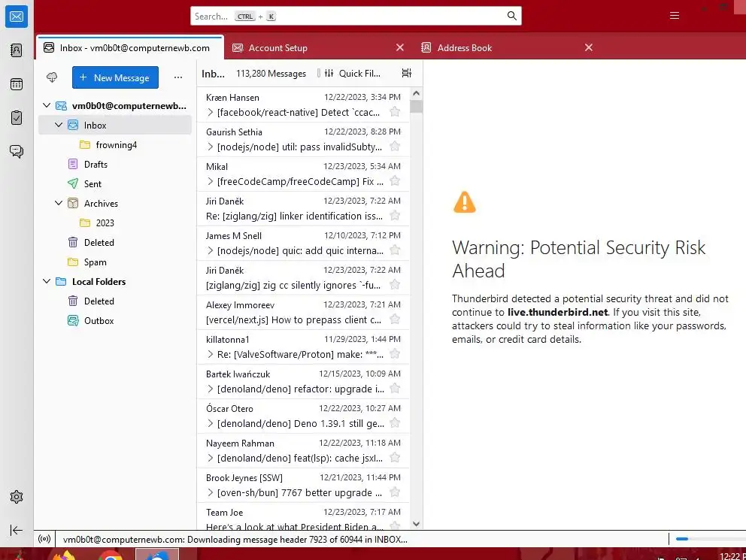Expand the James M Snell thread
Screen dimensions: 746x560
click(211, 250)
